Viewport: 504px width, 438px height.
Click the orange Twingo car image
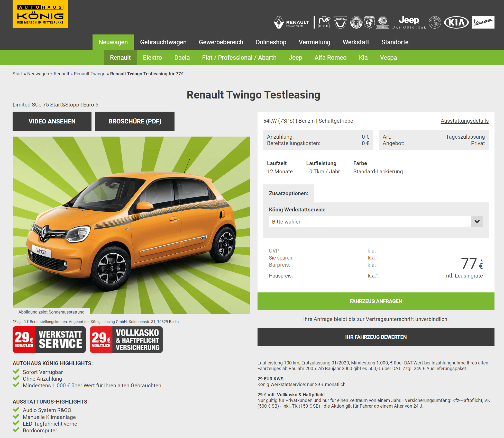(x=131, y=225)
